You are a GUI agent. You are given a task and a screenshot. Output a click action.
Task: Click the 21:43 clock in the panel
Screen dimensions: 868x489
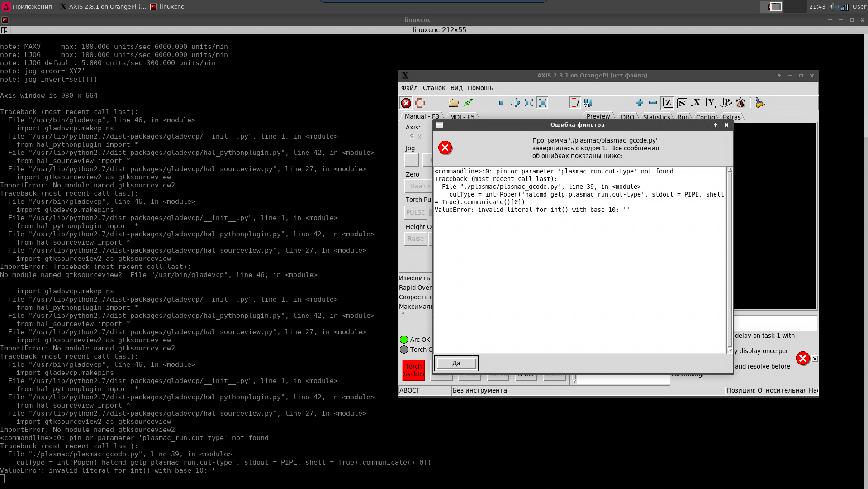[817, 6]
